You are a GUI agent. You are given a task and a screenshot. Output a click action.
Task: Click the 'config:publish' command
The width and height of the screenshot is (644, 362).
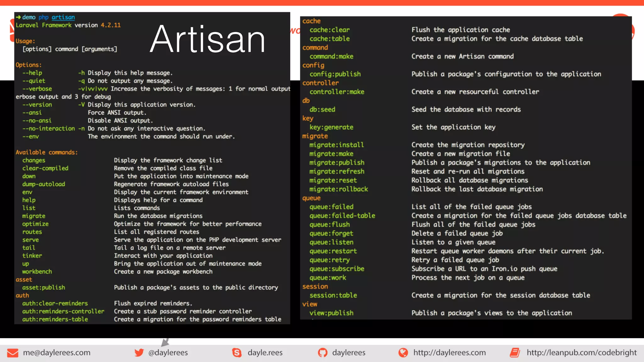point(335,74)
